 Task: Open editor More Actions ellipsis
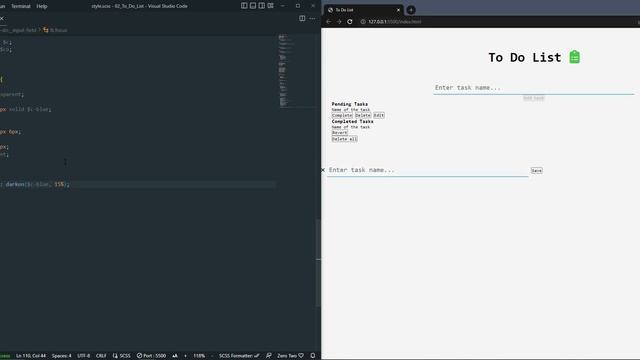(x=312, y=18)
